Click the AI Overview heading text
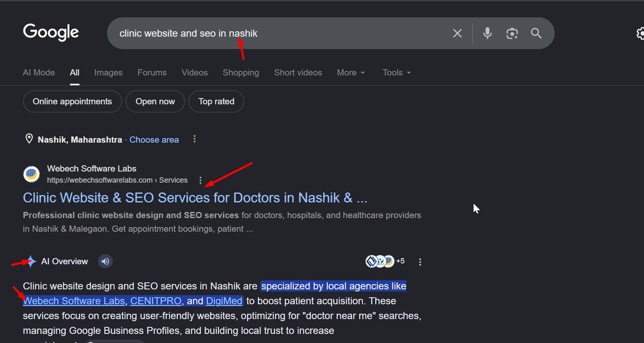Viewport: 644px width, 343px height. pos(65,261)
